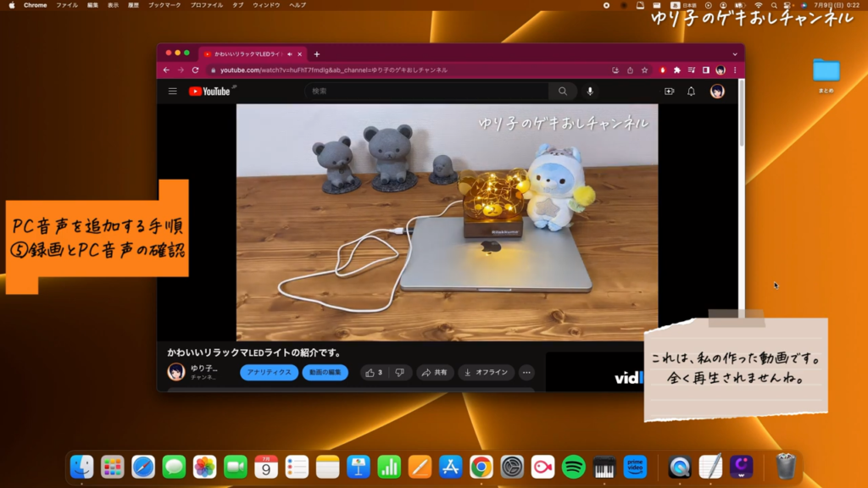Start voice search with the microphone icon
This screenshot has height=488, width=868.
pos(590,91)
